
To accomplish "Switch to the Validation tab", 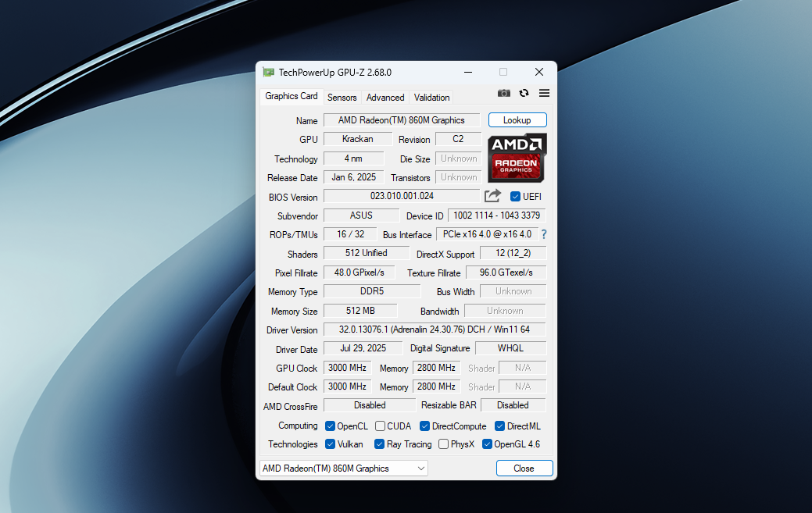I will [x=431, y=98].
